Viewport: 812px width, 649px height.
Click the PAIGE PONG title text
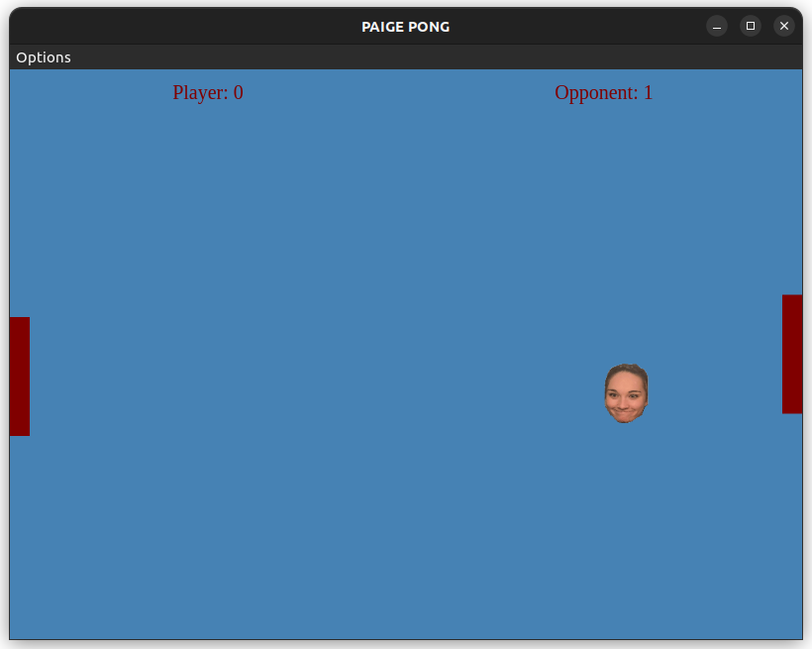tap(406, 27)
